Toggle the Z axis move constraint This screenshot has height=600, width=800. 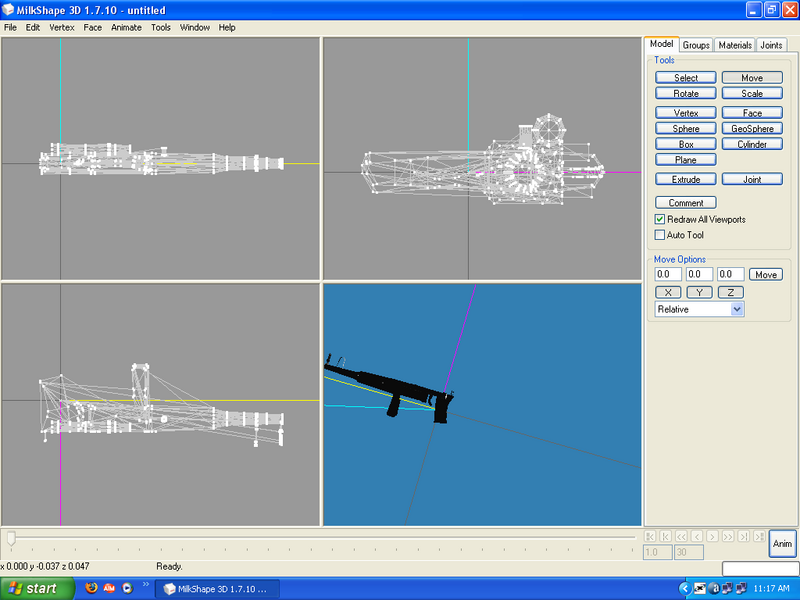coord(731,292)
